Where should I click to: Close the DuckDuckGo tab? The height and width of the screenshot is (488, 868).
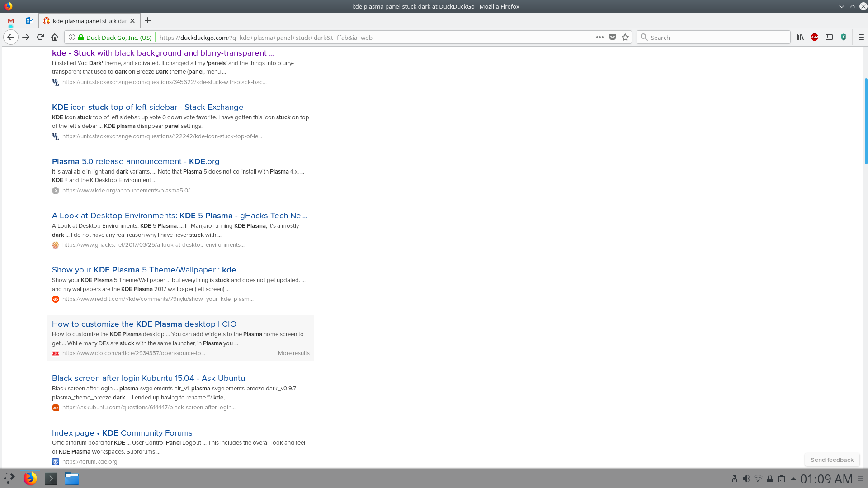(132, 21)
